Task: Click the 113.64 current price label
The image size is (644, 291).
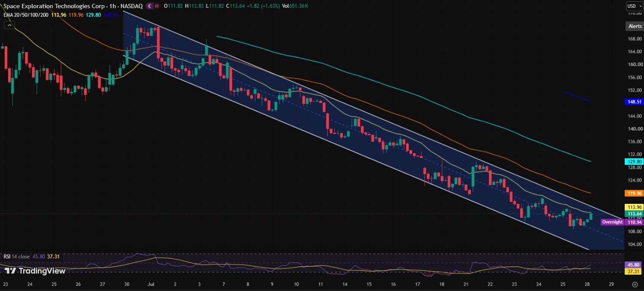Action: pyautogui.click(x=634, y=213)
